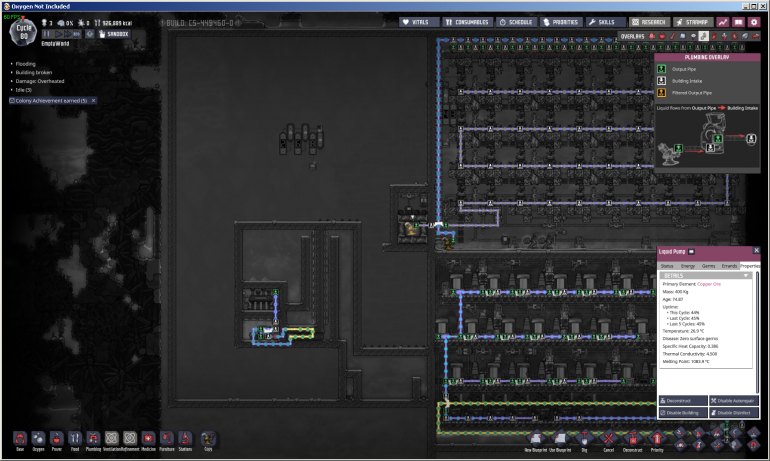
Task: Click the Flooding alert
Action: [26, 64]
